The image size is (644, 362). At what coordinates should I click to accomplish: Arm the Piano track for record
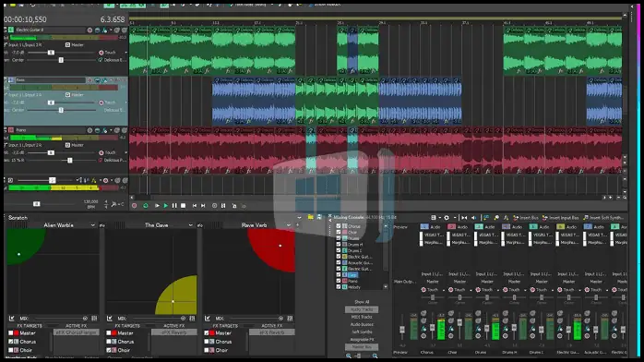pos(89,130)
